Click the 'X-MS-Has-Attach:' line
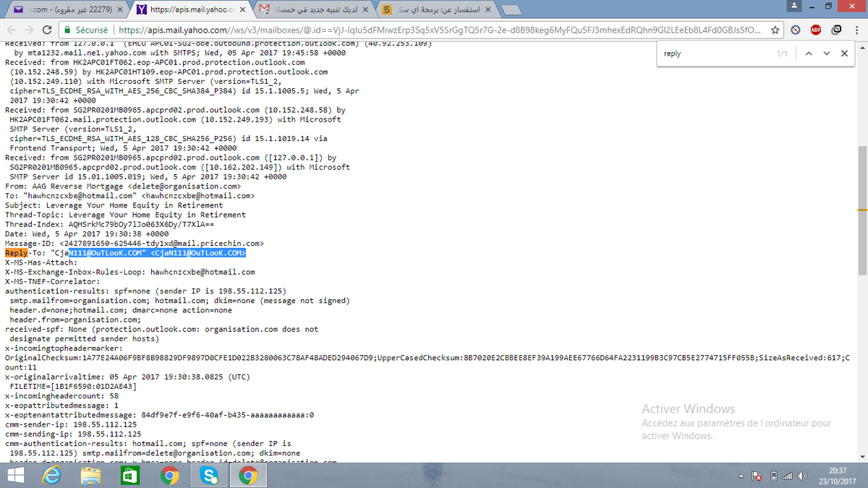868x488 pixels. [41, 262]
